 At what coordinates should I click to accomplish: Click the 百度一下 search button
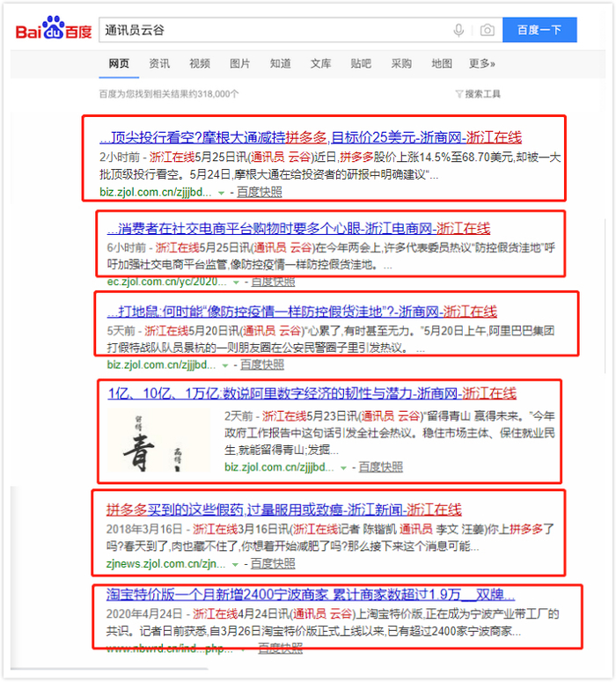coord(539,30)
